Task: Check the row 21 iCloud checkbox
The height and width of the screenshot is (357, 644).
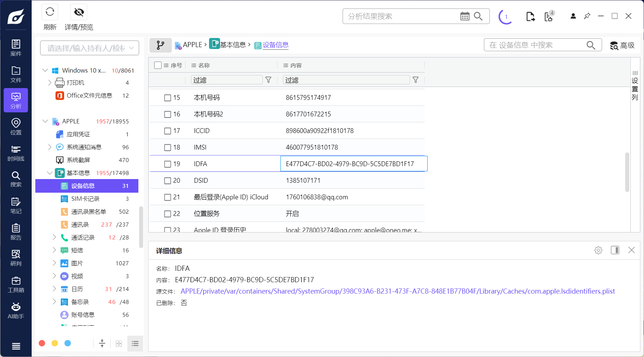Action: click(x=167, y=197)
